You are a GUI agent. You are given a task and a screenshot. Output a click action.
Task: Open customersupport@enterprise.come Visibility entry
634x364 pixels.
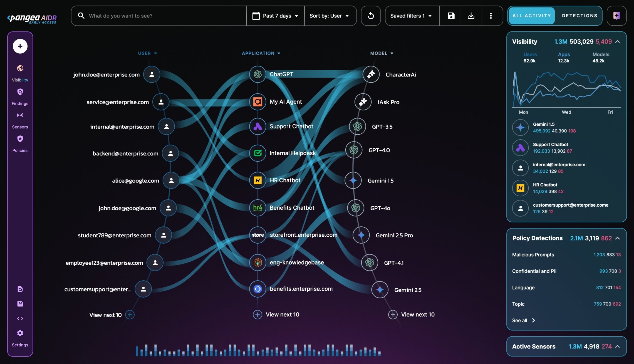point(566,208)
